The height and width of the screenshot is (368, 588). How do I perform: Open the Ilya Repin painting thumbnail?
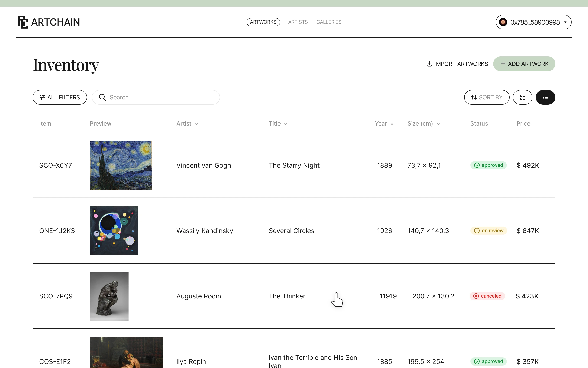[127, 352]
